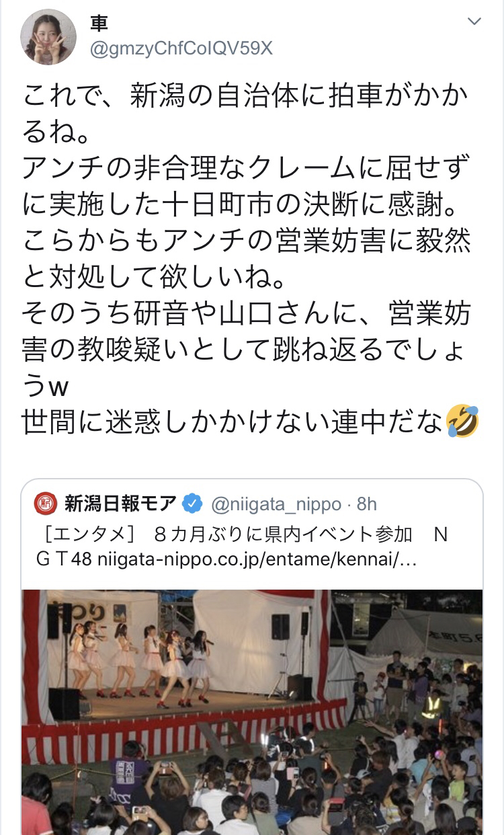Open the 新潟日報モア account name
The width and height of the screenshot is (504, 835).
click(121, 503)
